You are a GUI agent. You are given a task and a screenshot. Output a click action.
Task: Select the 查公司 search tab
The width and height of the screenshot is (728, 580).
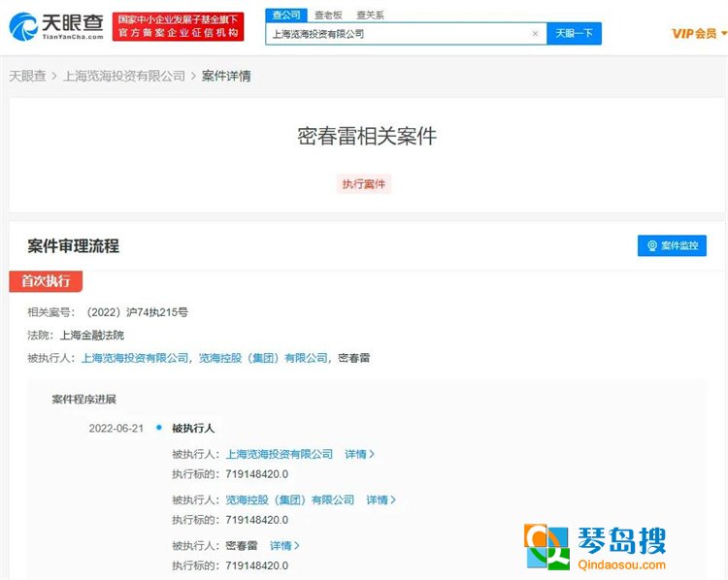pyautogui.click(x=286, y=16)
